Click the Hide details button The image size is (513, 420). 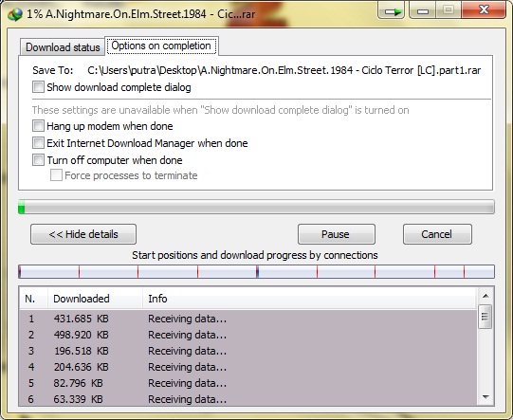[x=83, y=234]
